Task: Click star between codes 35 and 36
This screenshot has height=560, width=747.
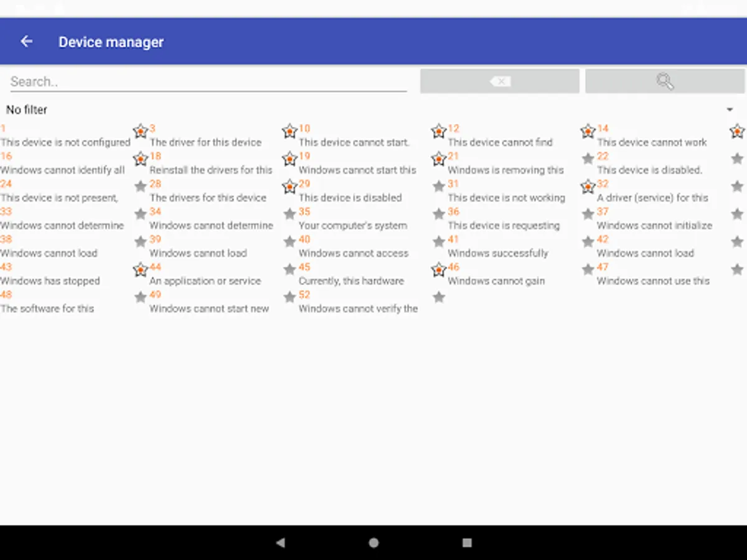Action: (x=439, y=214)
